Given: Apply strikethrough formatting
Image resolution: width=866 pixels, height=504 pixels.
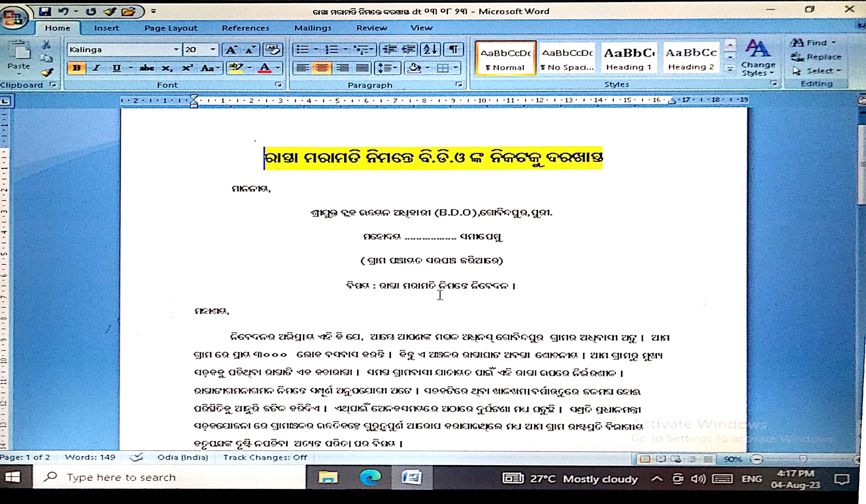Looking at the screenshot, I should click(147, 68).
